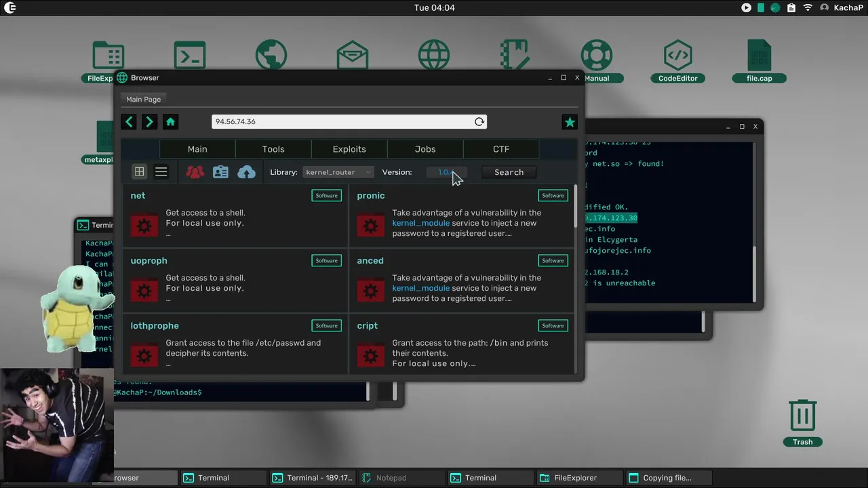Switch to Terminal - 189.17 in taskbar
This screenshot has width=868, height=488.
[313, 478]
